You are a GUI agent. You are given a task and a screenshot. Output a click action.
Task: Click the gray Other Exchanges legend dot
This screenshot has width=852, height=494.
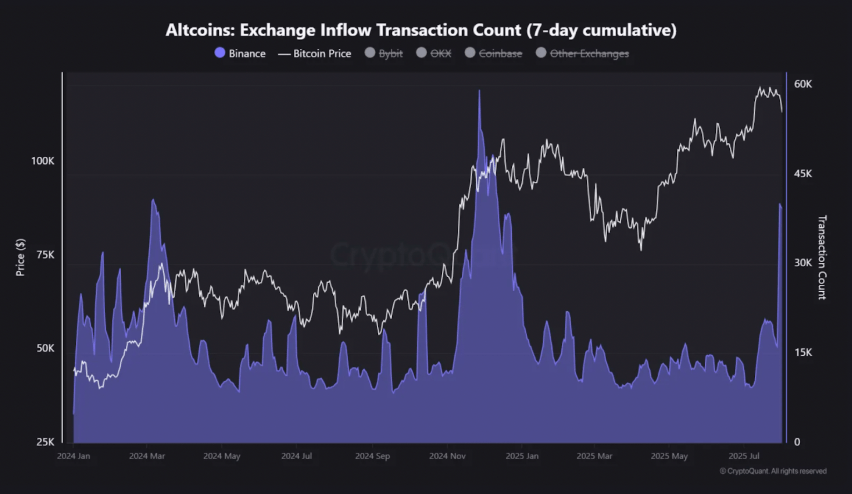click(542, 53)
